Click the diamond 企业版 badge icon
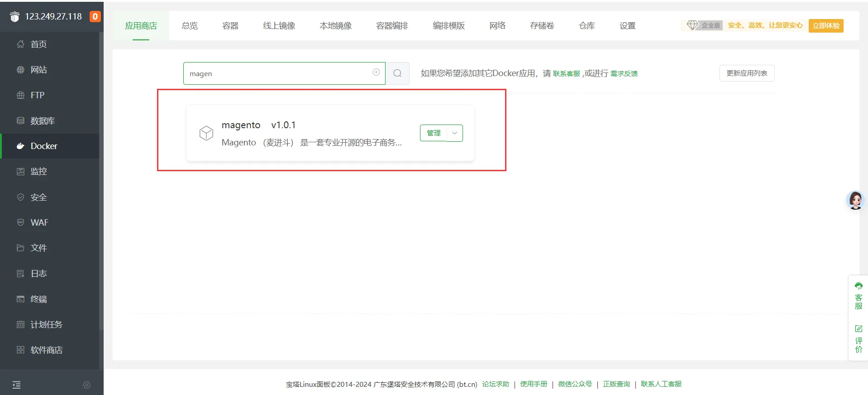This screenshot has width=868, height=395. [692, 25]
